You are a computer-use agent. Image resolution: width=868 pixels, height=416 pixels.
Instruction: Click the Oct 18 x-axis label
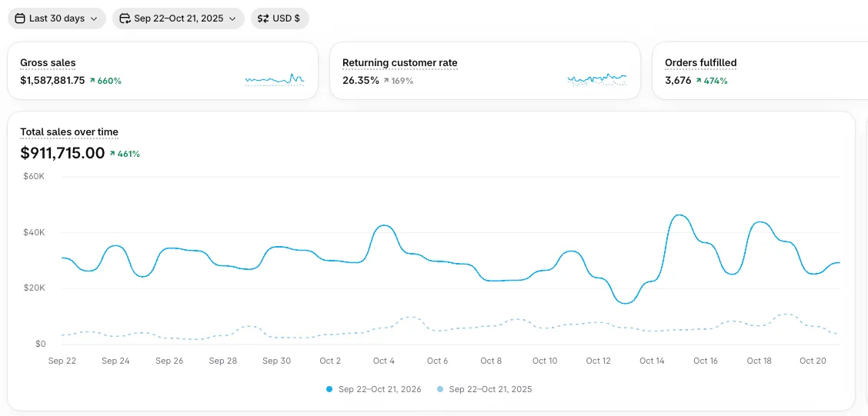tap(759, 361)
